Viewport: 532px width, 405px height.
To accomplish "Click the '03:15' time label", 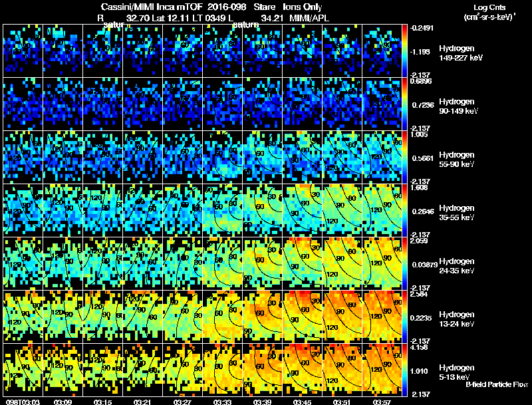I will click(102, 402).
